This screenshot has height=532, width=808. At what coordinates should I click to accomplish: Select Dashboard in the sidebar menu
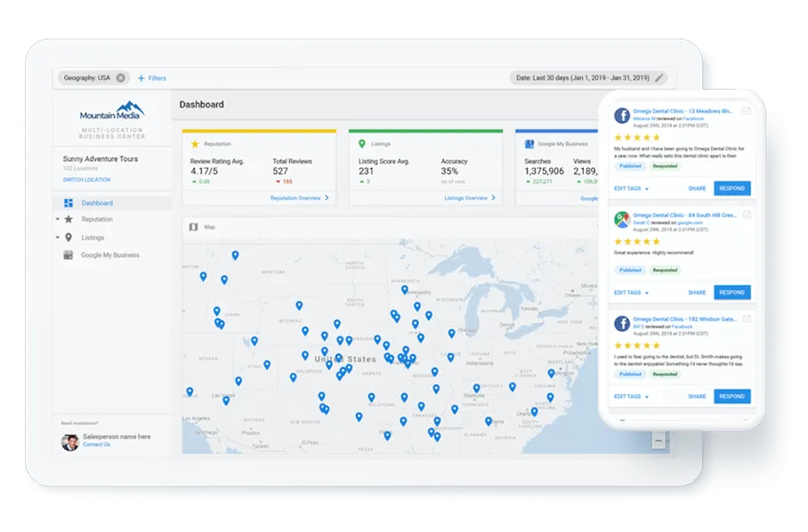(x=97, y=203)
